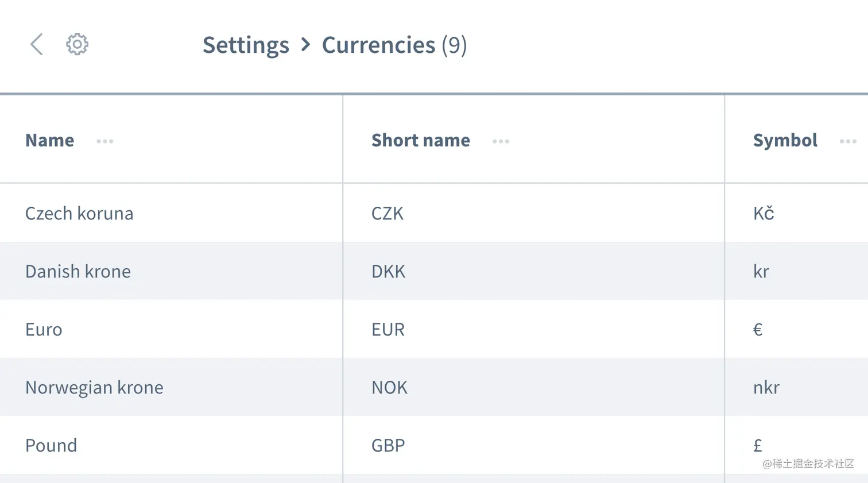The image size is (868, 483).
Task: Select the Pound currency row
Action: [51, 446]
